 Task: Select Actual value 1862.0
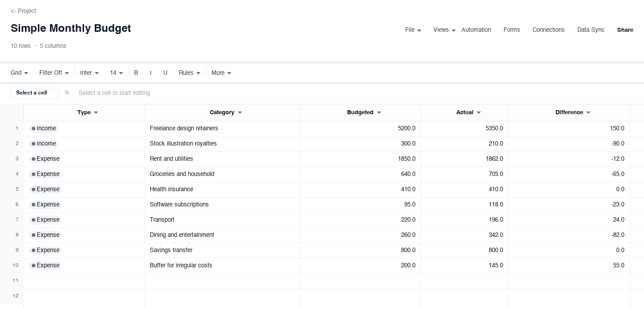coord(465,159)
